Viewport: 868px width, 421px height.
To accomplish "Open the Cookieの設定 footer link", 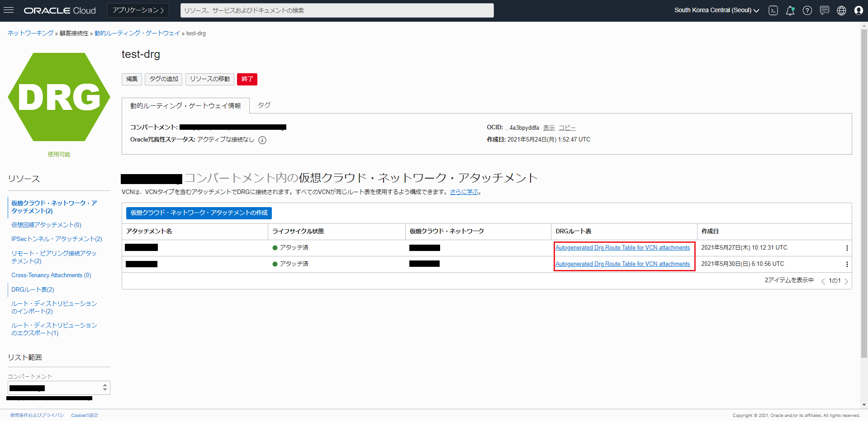I will click(85, 415).
